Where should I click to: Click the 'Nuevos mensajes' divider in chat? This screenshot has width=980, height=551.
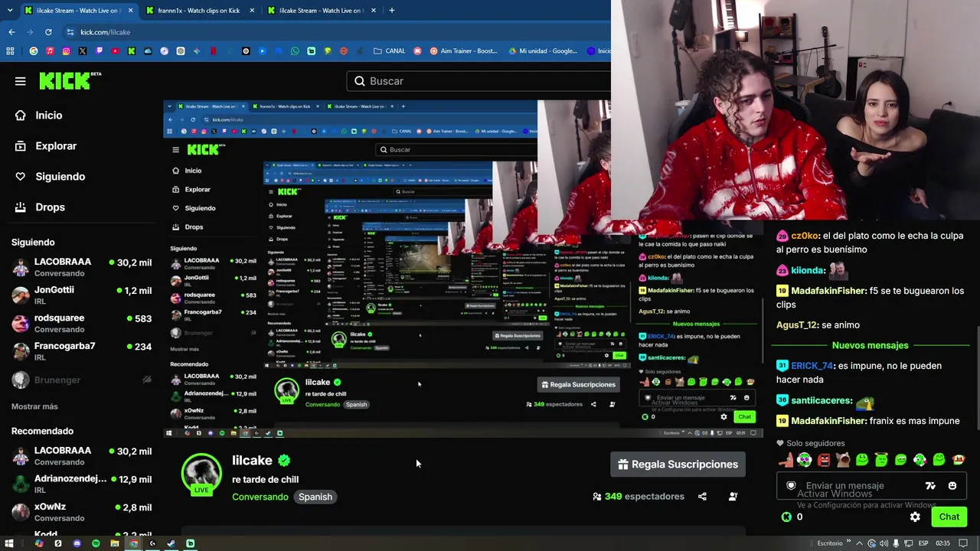coord(870,346)
